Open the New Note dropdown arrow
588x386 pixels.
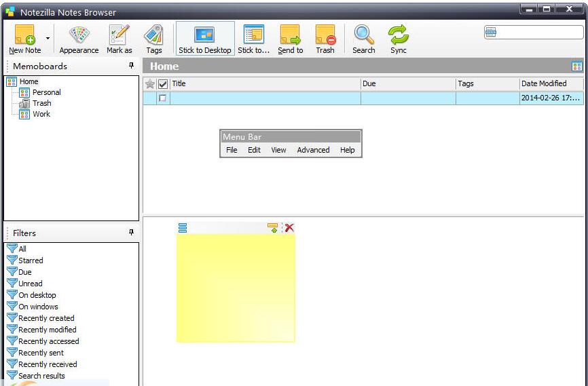tap(48, 38)
